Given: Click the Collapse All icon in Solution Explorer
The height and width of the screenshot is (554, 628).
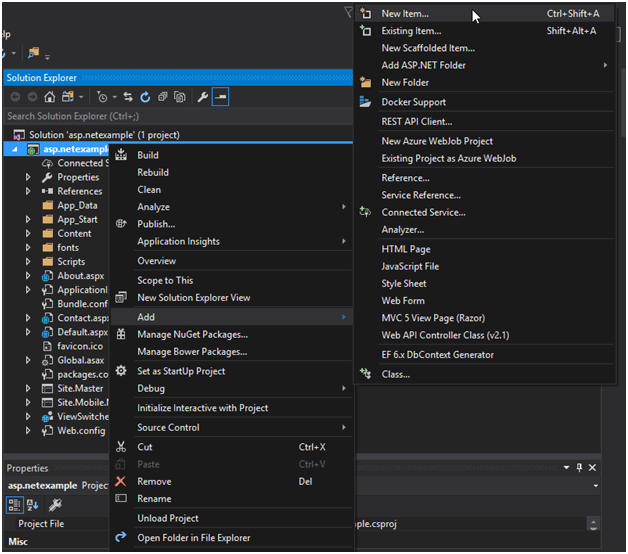Looking at the screenshot, I should [163, 97].
